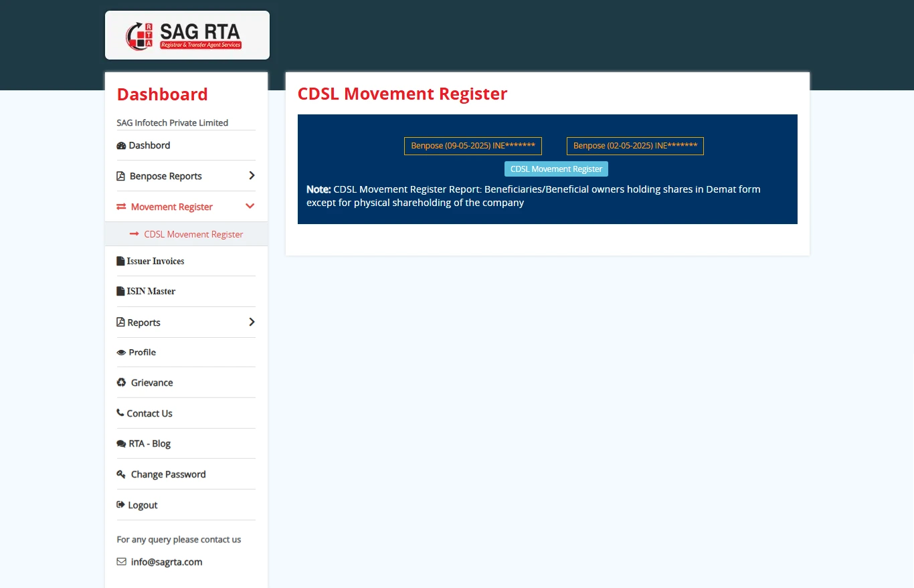Select the Benpose (09-05-2025) button

[x=472, y=146]
